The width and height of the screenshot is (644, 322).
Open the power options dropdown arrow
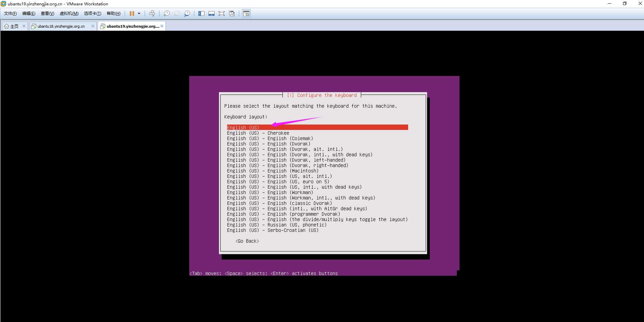point(139,14)
